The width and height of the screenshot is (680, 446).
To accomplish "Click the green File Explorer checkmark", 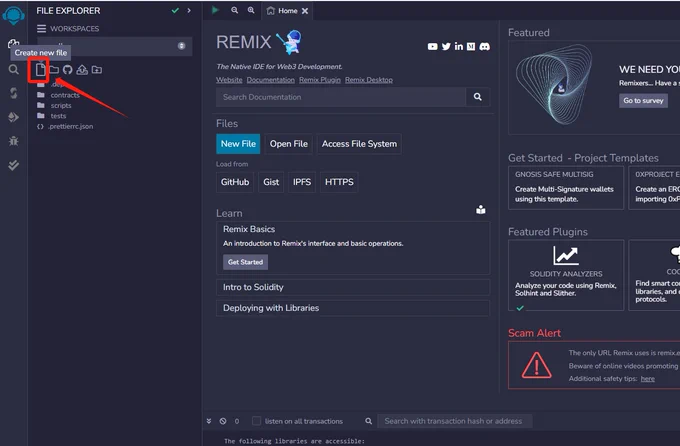I will [175, 10].
